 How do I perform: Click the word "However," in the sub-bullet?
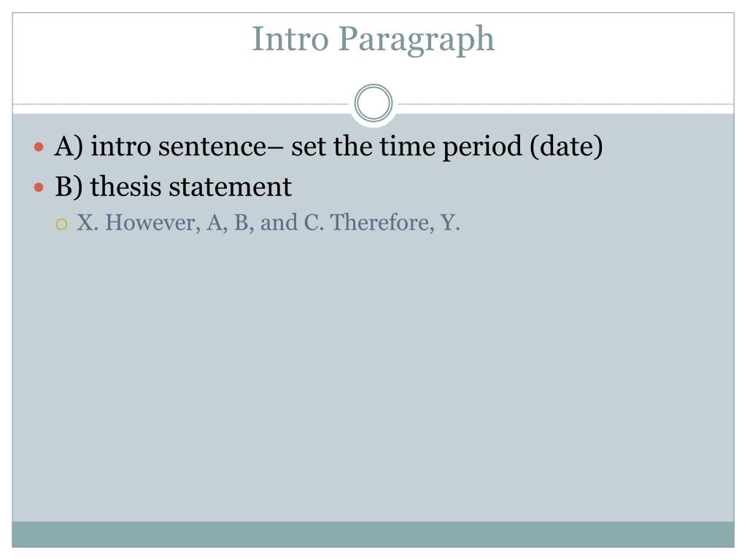pyautogui.click(x=153, y=223)
